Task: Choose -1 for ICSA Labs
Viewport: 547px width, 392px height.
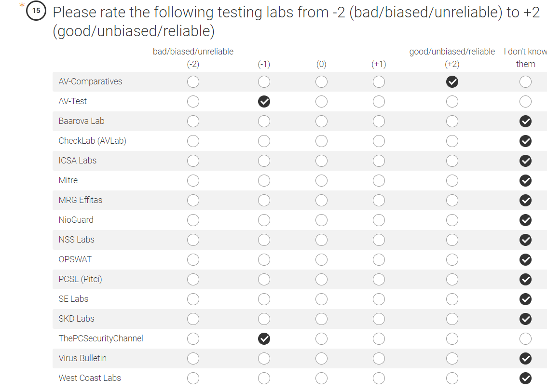Action: coord(264,161)
